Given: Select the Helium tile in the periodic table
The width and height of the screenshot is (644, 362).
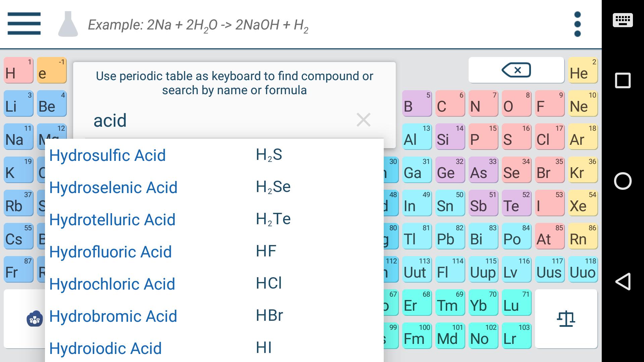Looking at the screenshot, I should [583, 70].
